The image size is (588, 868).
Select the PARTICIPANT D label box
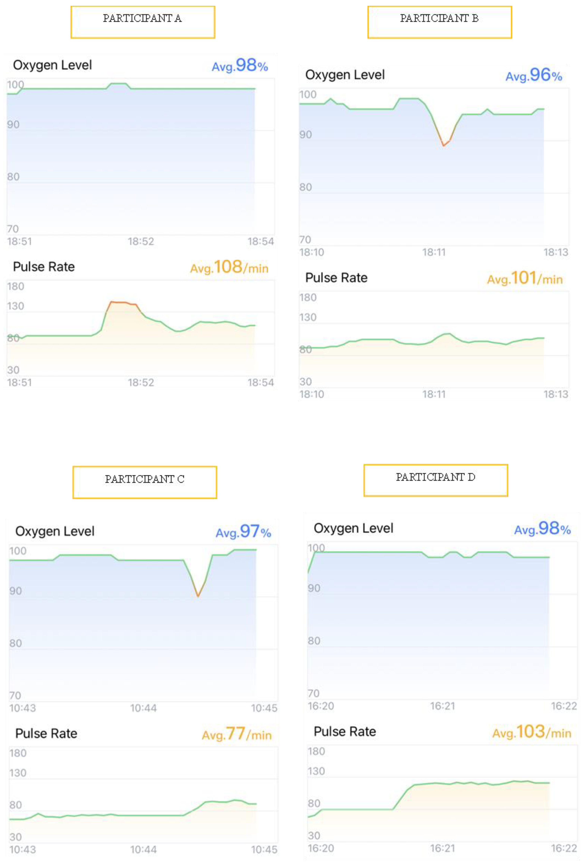[435, 480]
